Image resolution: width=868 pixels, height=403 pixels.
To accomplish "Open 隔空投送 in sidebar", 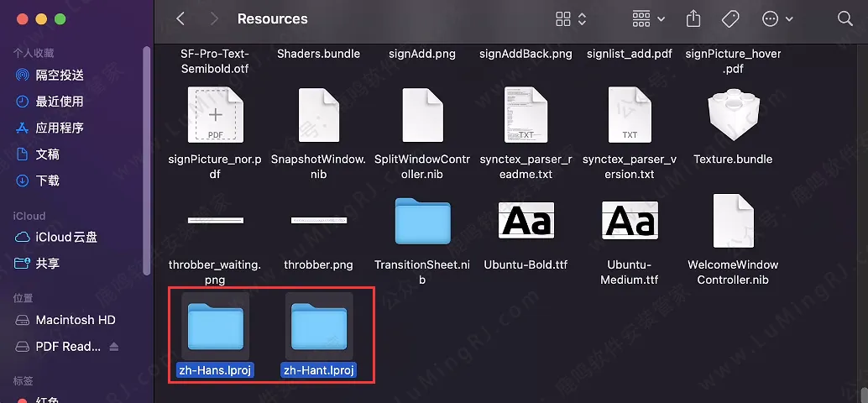I will [x=59, y=75].
